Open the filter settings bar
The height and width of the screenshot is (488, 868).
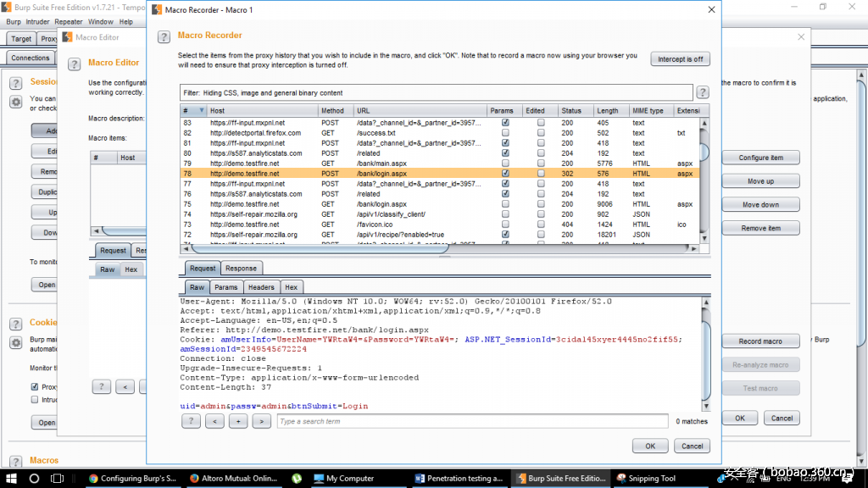click(436, 92)
